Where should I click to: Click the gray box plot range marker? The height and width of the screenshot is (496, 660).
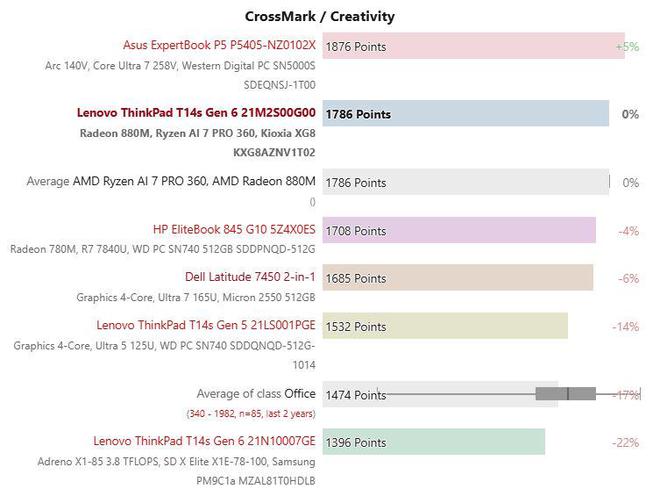[566, 394]
